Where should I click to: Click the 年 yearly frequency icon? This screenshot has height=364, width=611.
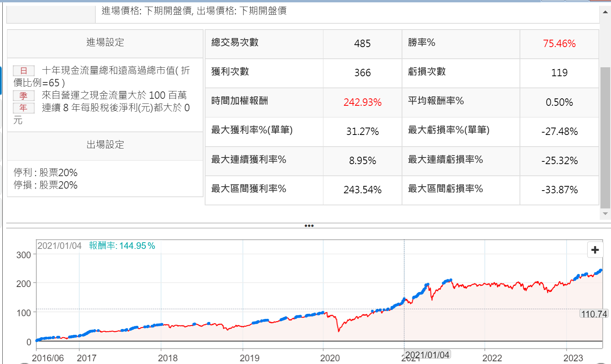coord(24,108)
